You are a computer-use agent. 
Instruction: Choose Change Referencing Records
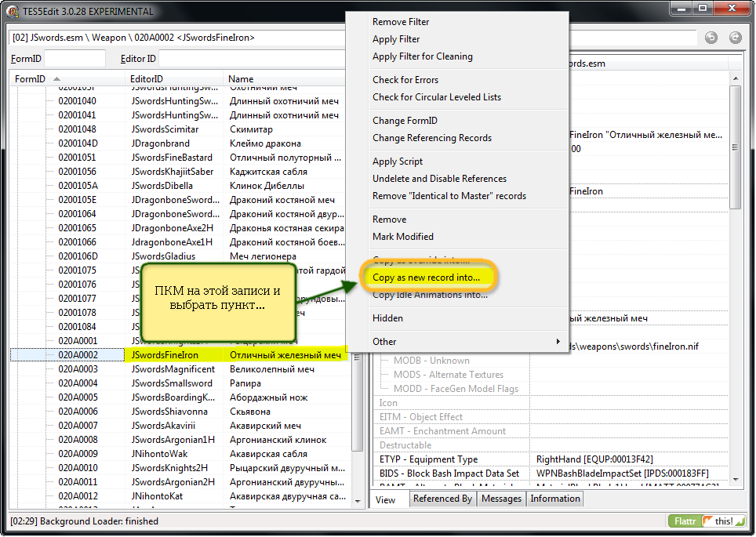coord(432,138)
